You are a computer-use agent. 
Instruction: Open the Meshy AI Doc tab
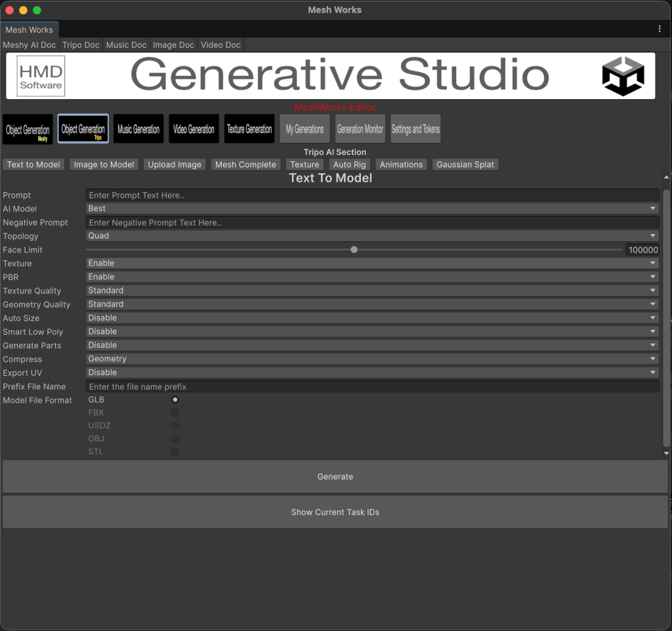29,45
